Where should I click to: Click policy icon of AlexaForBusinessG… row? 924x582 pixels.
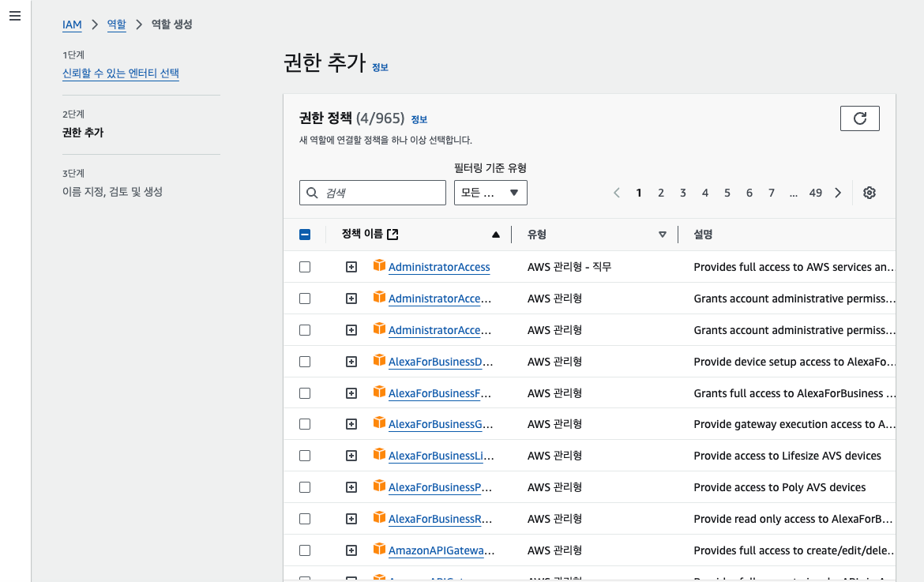(x=379, y=423)
